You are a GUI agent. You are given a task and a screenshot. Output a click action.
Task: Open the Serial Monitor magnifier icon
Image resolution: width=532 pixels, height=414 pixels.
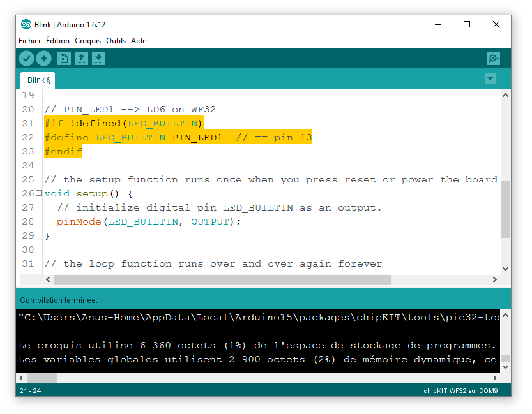tap(493, 59)
